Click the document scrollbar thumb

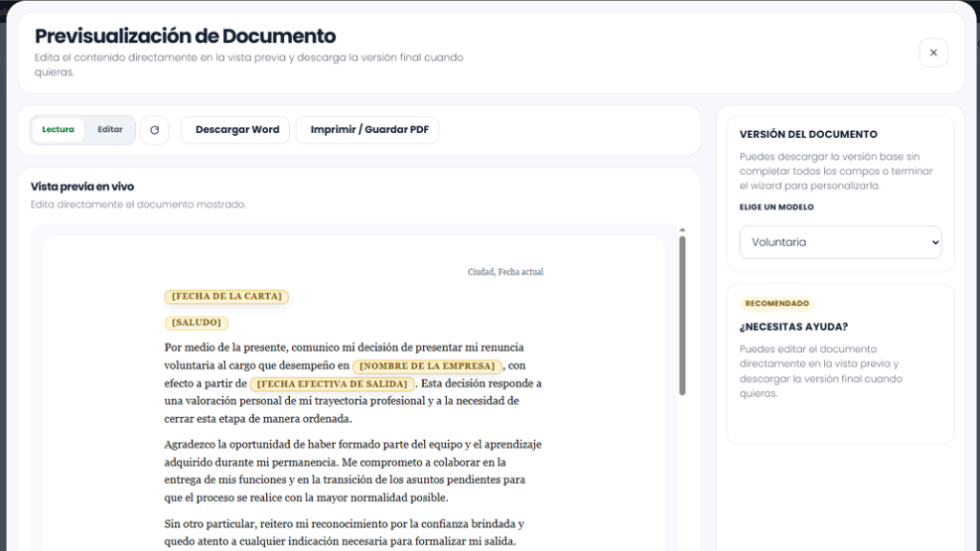click(681, 316)
